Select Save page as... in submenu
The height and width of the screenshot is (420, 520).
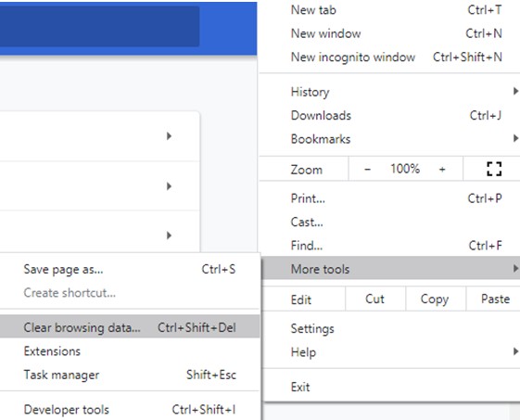pos(130,269)
